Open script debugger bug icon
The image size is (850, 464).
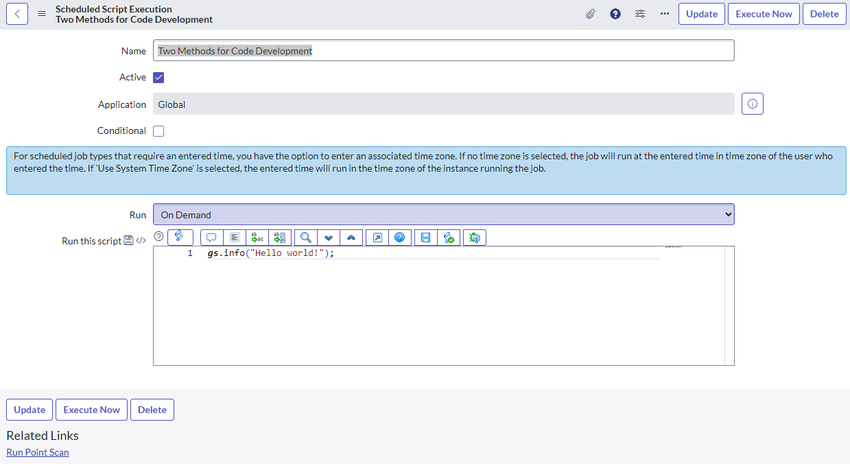point(475,237)
